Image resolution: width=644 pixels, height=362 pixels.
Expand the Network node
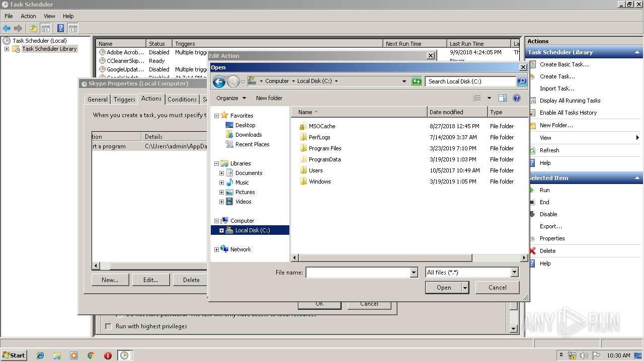(217, 249)
